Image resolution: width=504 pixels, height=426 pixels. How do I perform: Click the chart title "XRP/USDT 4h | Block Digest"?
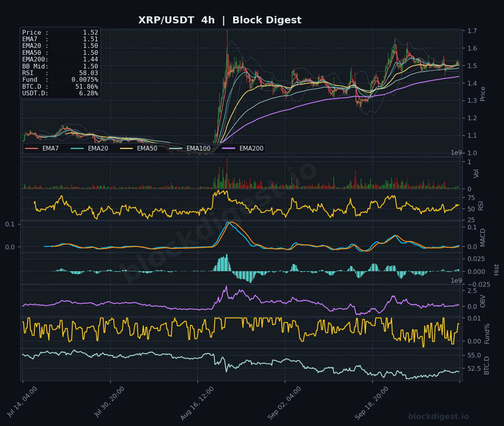pyautogui.click(x=220, y=20)
